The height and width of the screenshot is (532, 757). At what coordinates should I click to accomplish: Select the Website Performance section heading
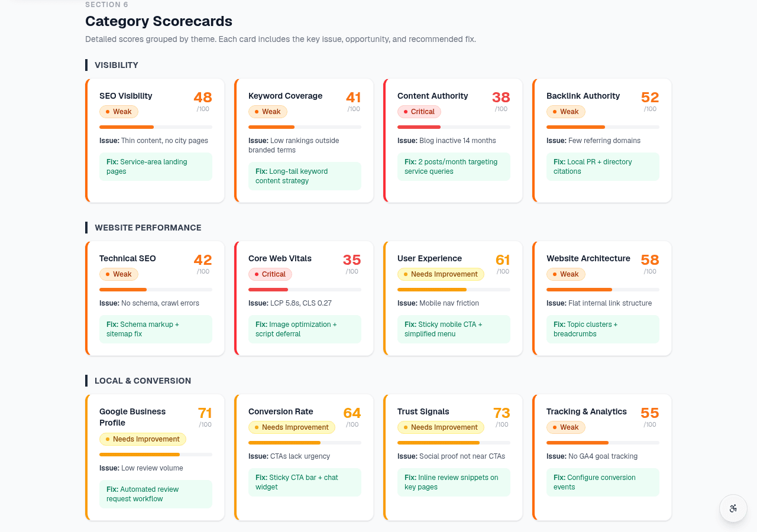148,228
